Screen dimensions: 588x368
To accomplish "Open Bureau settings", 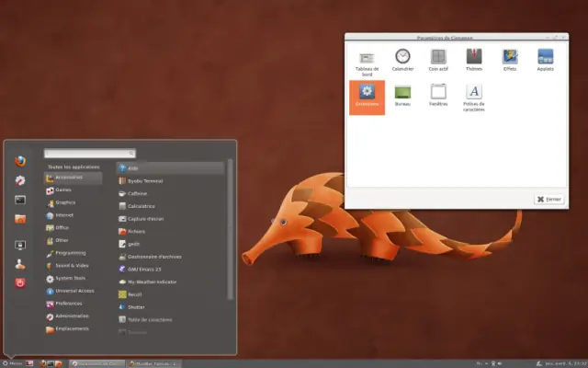I will click(x=402, y=96).
